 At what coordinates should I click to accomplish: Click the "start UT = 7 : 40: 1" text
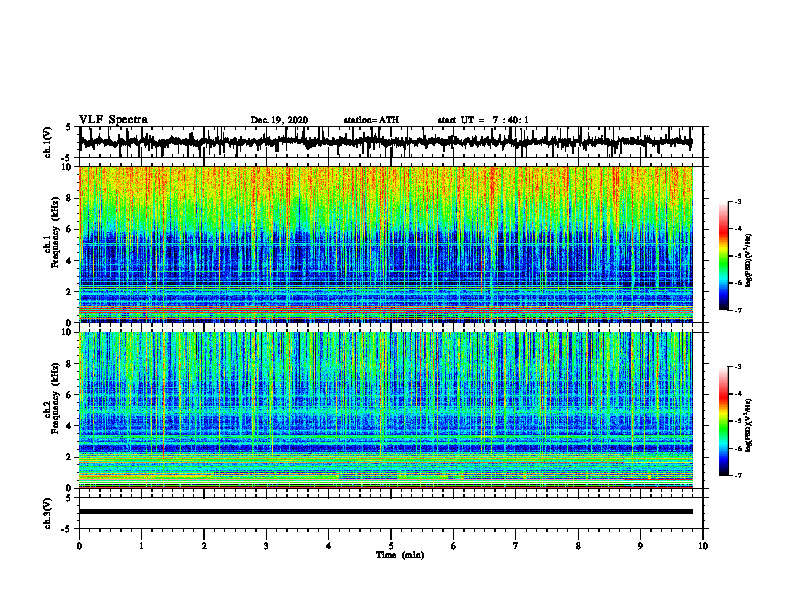pos(483,120)
